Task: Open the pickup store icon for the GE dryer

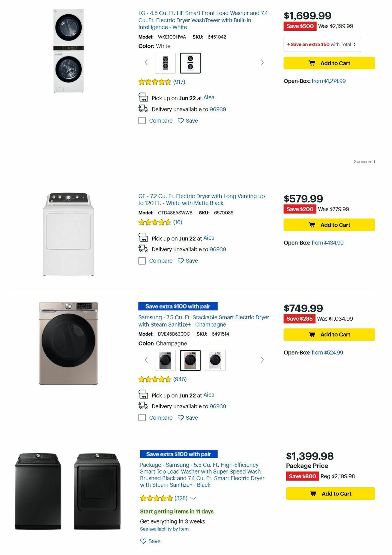Action: [143, 238]
